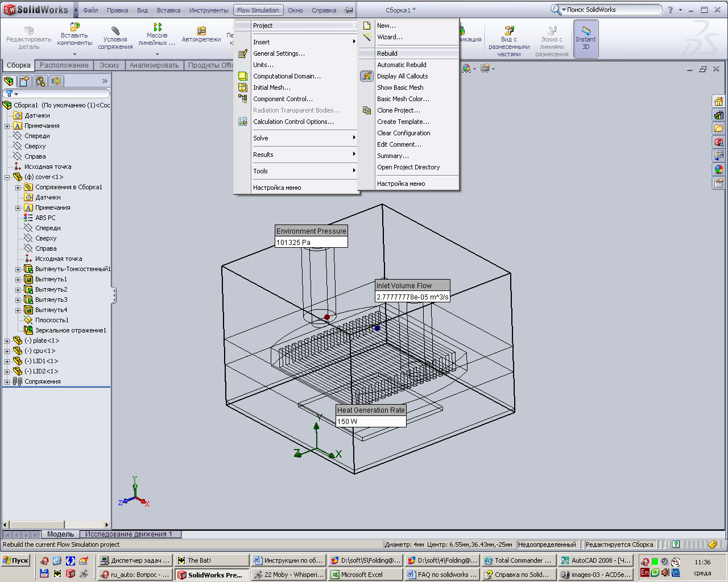Open the Flow Simulation menu

(258, 10)
